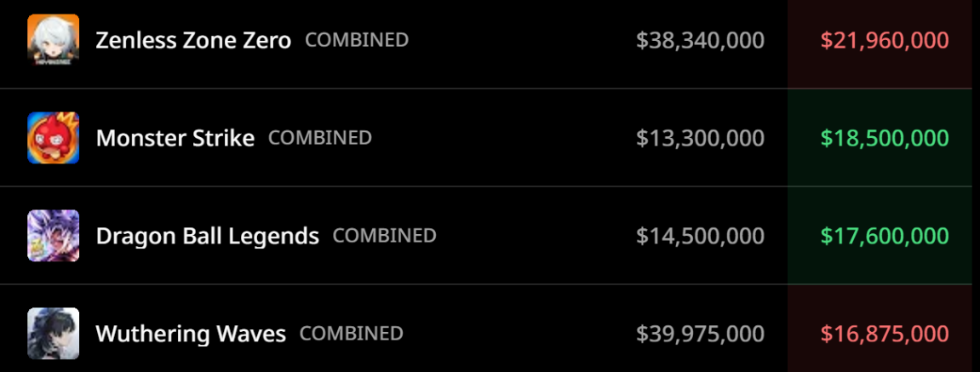Click the Zenless Zone Zero game icon
The width and height of the screenshot is (980, 372).
pyautogui.click(x=53, y=40)
